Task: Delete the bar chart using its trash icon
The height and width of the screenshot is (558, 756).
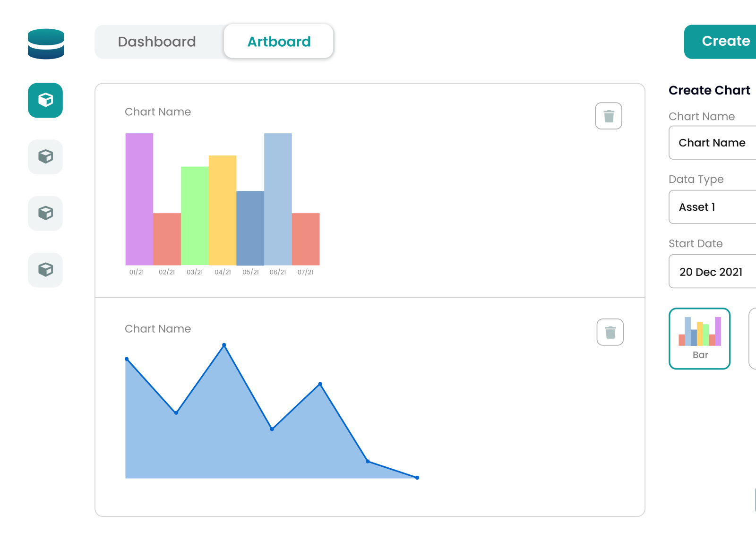Action: (x=608, y=116)
